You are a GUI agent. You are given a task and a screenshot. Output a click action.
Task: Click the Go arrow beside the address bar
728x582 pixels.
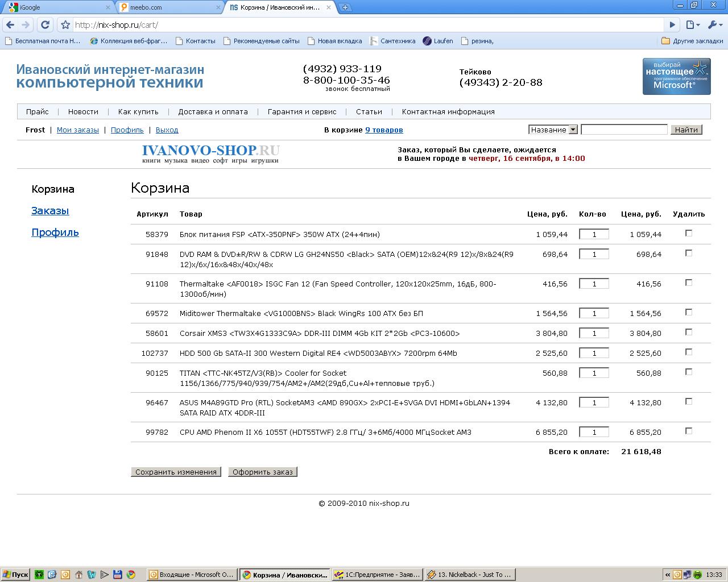click(672, 25)
